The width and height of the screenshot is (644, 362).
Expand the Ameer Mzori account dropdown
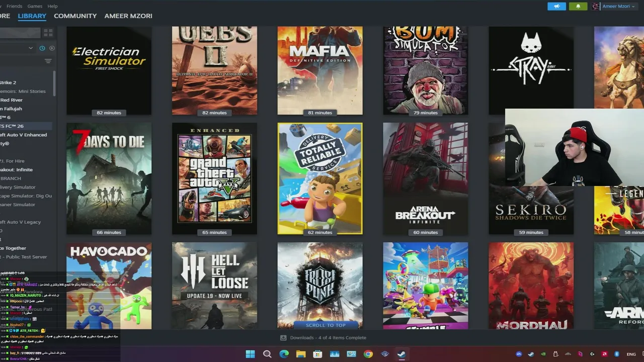618,7
